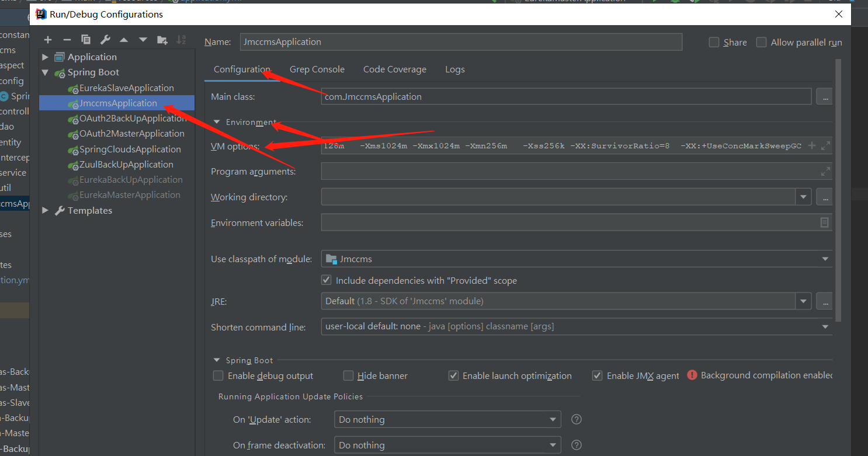Switch to the Grep Console tab
Image resolution: width=868 pixels, height=456 pixels.
coord(317,69)
